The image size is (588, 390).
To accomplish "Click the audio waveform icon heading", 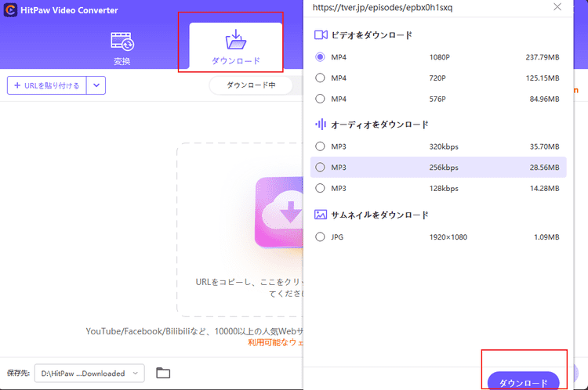I will (x=321, y=124).
